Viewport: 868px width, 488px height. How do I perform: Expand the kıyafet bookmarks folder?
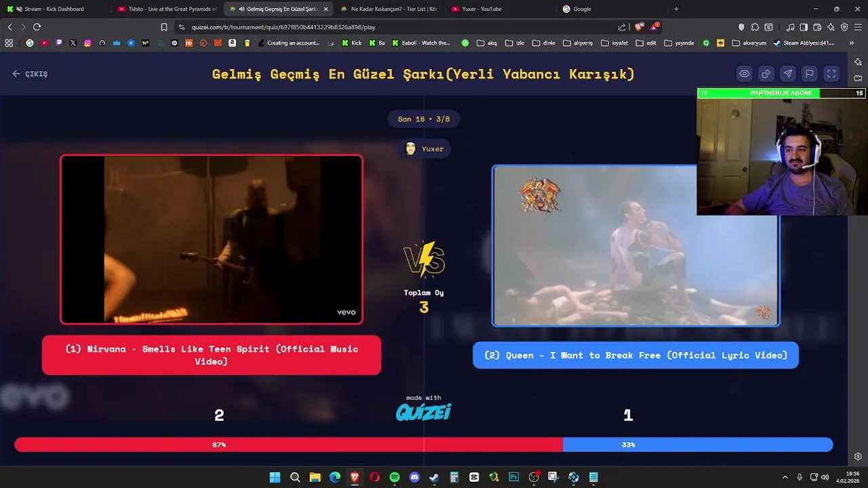(614, 43)
